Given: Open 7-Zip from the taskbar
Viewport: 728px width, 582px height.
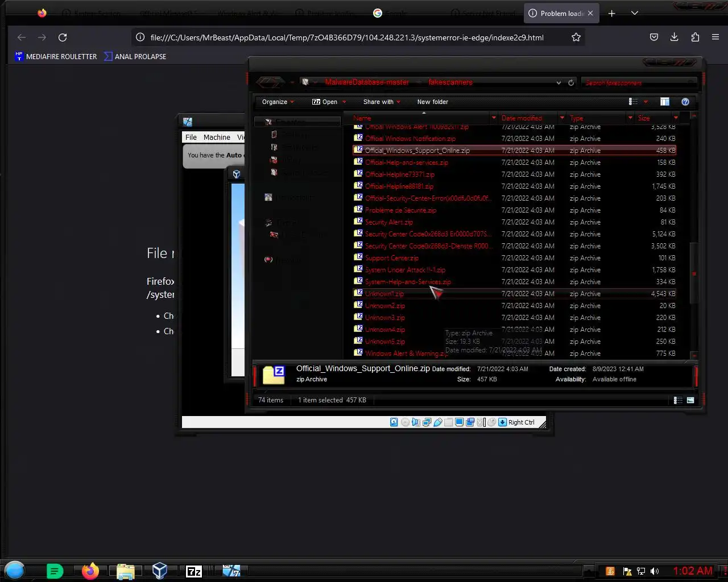Looking at the screenshot, I should tap(194, 571).
